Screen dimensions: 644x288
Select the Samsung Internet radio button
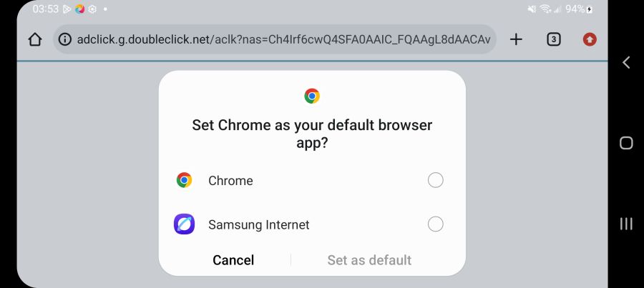coord(435,224)
